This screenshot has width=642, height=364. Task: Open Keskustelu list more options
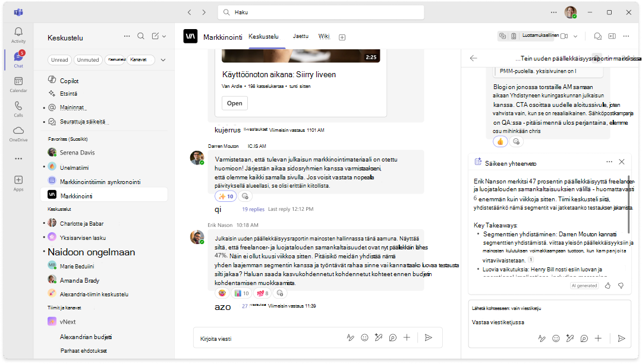point(127,36)
